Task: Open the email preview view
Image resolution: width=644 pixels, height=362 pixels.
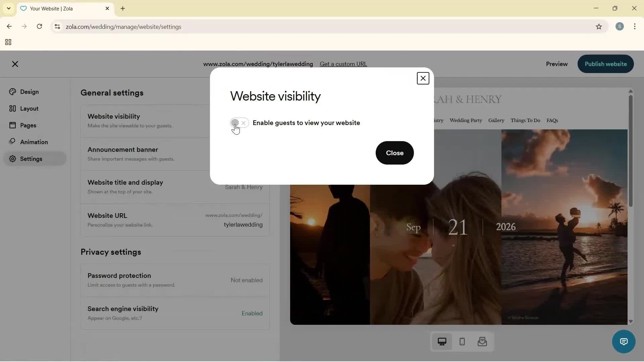Action: pyautogui.click(x=482, y=342)
